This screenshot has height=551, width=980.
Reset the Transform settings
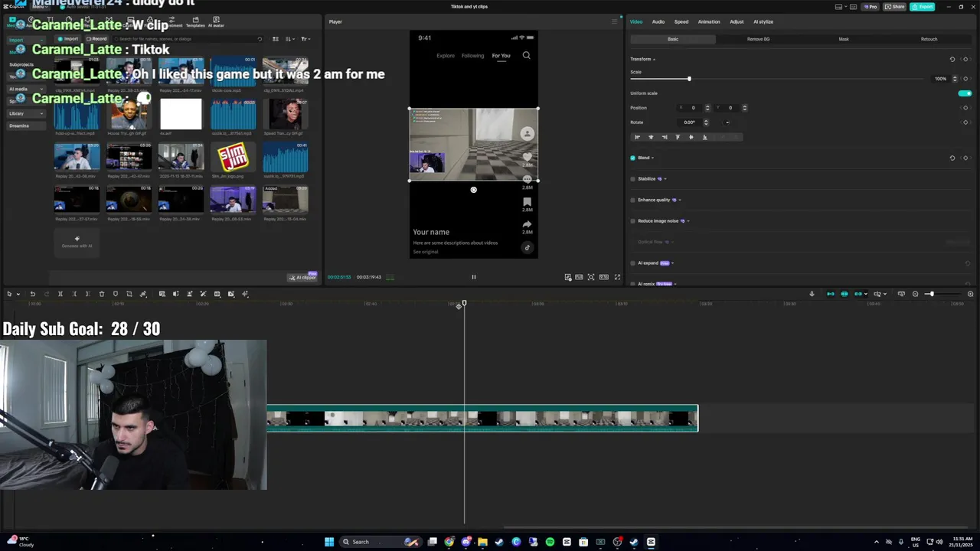coord(952,59)
